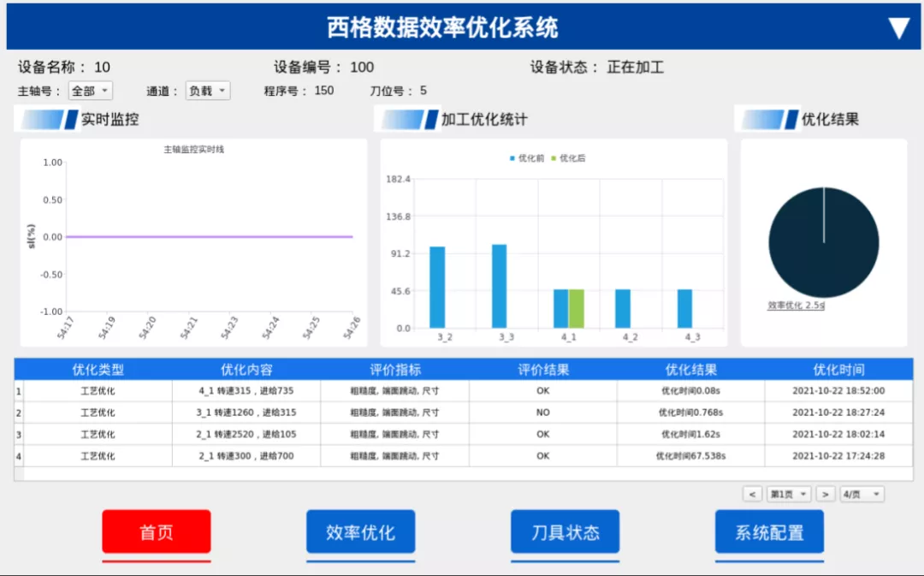Switch to the 效率优化 tab
Image resolution: width=924 pixels, height=576 pixels.
[x=361, y=532]
